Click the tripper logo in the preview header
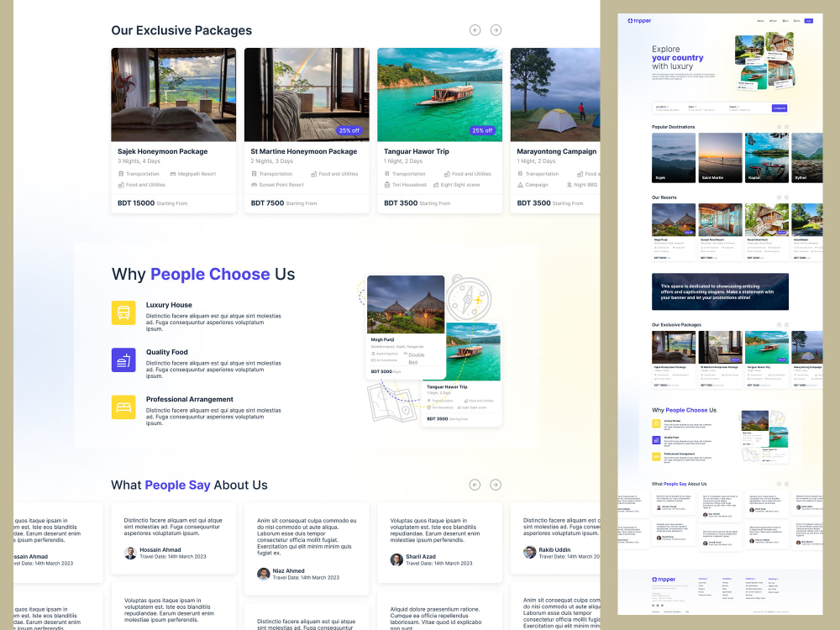The height and width of the screenshot is (630, 840). tap(639, 21)
